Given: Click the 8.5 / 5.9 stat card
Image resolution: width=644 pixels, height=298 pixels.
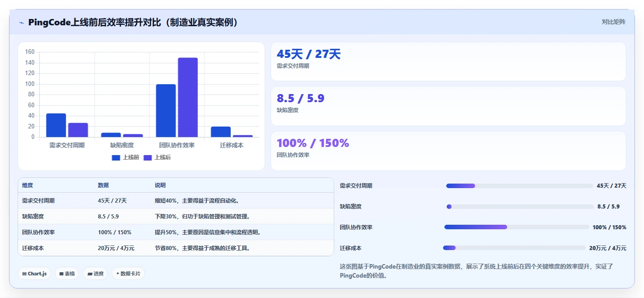Looking at the screenshot, I should point(448,106).
